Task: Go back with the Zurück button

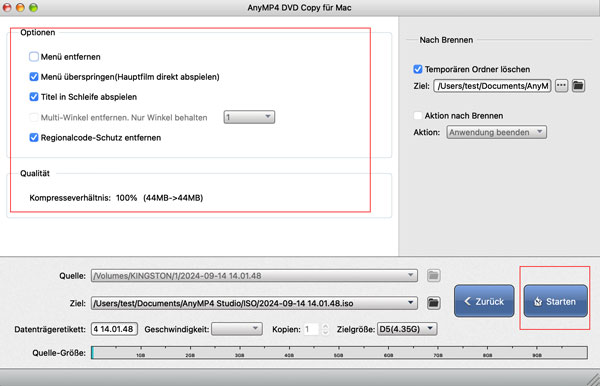Action: [484, 301]
